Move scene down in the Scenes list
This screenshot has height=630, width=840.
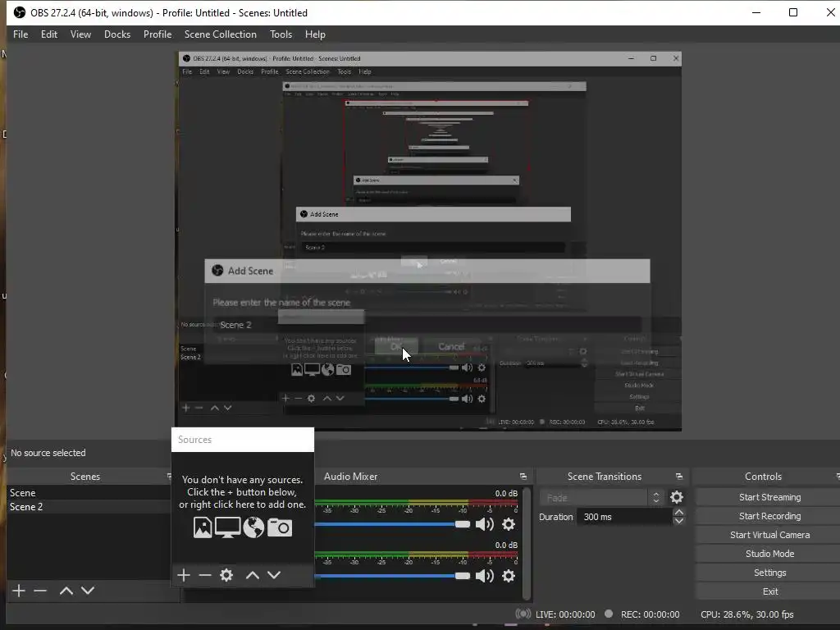[88, 591]
